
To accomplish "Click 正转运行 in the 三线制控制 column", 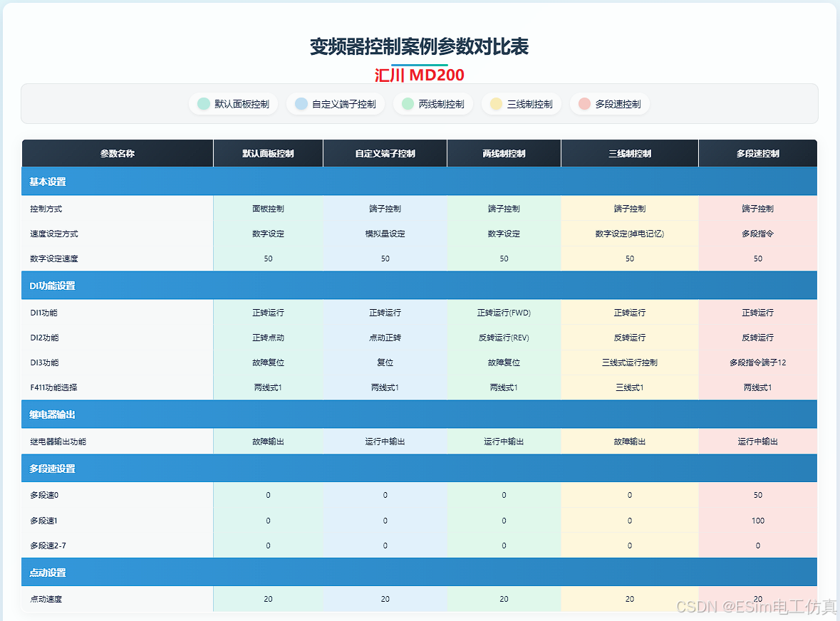I will (x=630, y=313).
